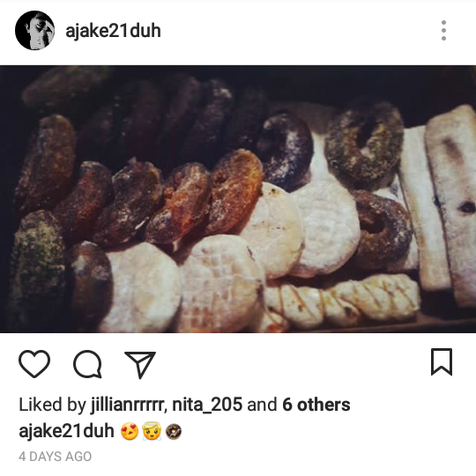
Task: Click the donut emoji in the caption
Action: (x=174, y=432)
